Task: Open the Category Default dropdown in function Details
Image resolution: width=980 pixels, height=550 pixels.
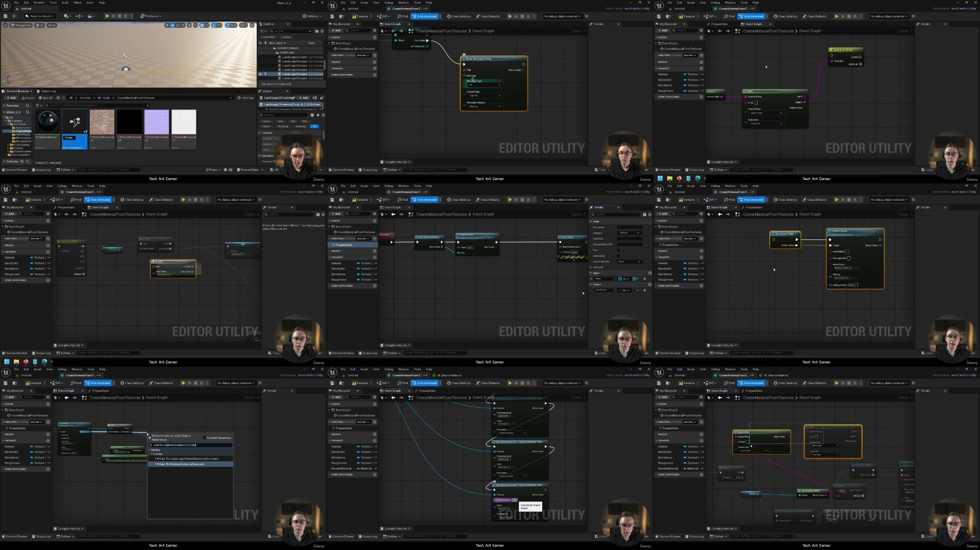Action: (629, 233)
